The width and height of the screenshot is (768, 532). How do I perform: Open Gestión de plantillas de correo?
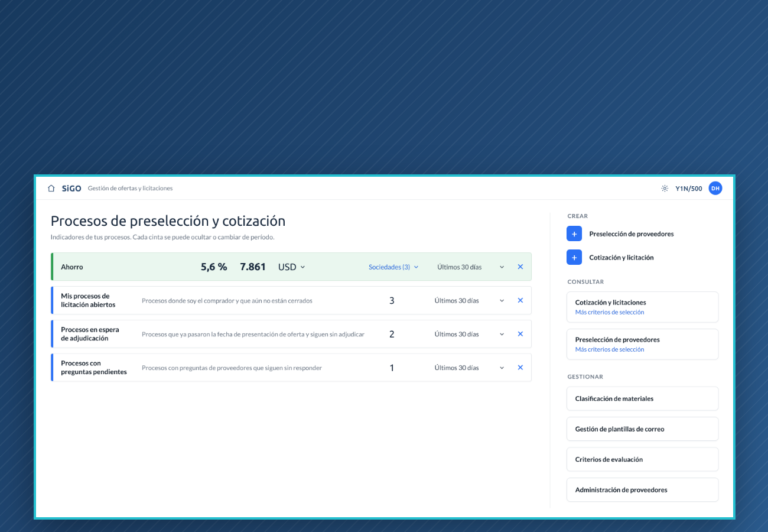(x=642, y=429)
